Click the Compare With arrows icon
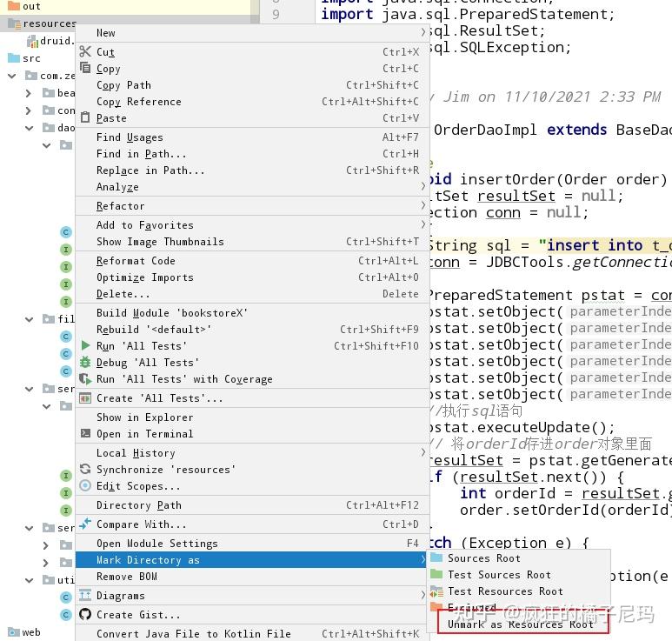 85,524
